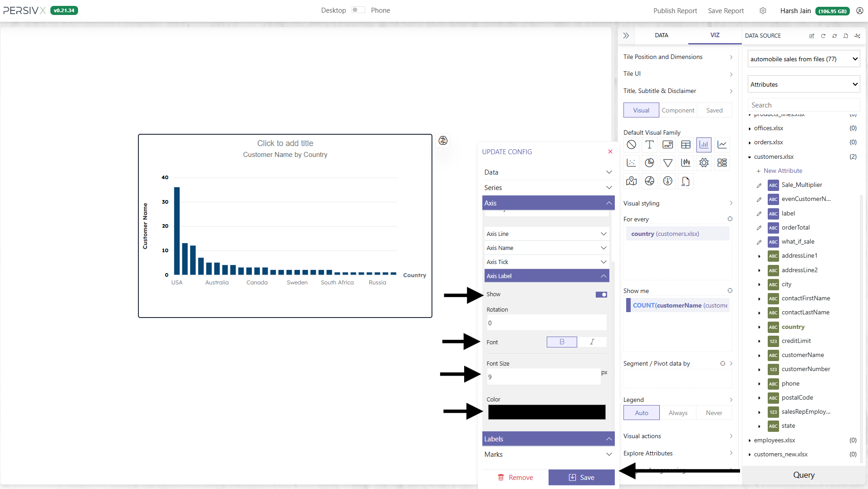Open the data relationships network icon
The image size is (868, 489).
click(857, 36)
